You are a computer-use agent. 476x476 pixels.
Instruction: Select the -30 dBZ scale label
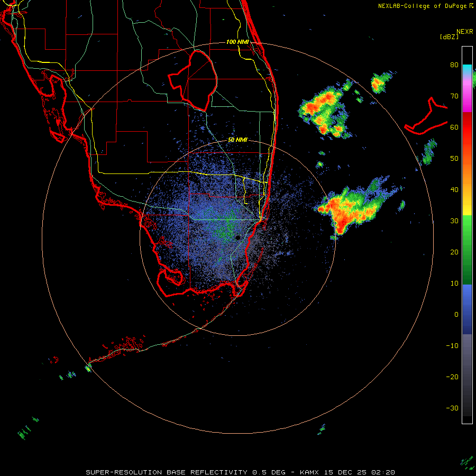(x=452, y=408)
